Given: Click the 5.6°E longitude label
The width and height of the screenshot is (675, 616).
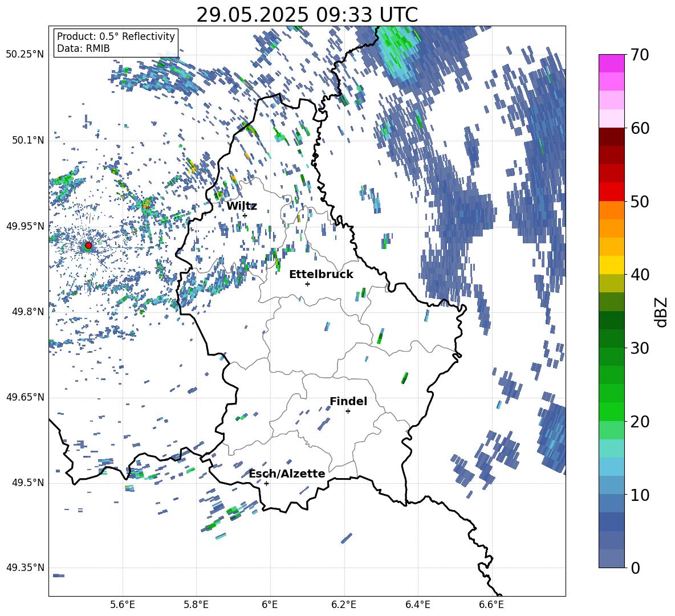Looking at the screenshot, I should coord(123,605).
